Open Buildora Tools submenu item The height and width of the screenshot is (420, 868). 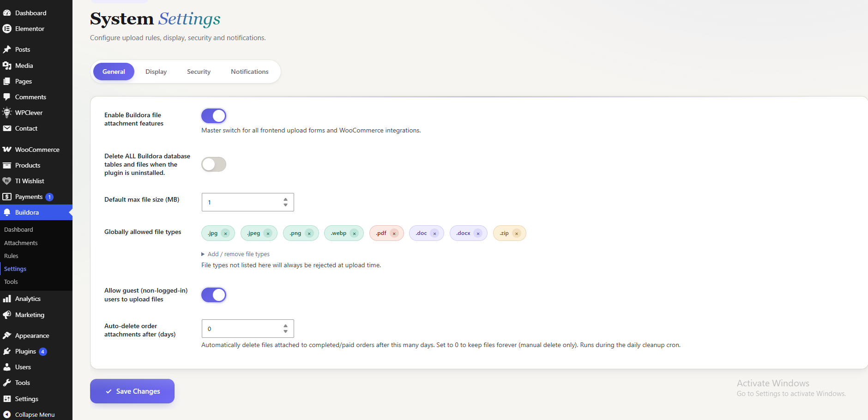[11, 282]
